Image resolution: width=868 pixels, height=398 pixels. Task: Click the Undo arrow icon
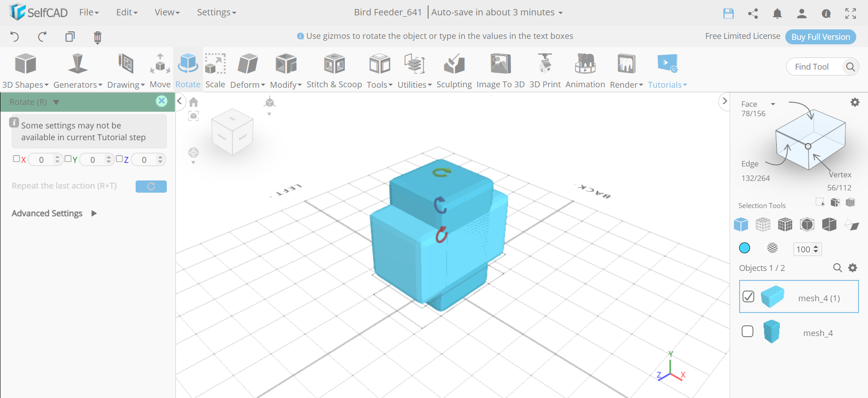14,37
